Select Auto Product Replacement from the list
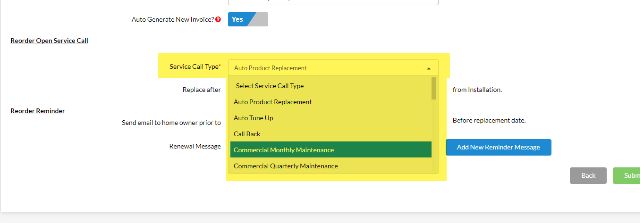Screen dimensions: 644x223 330,102
